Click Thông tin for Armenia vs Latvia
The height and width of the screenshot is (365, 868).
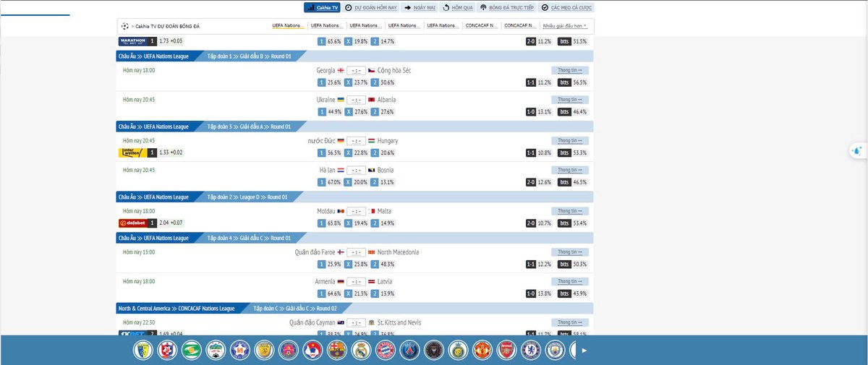(570, 281)
